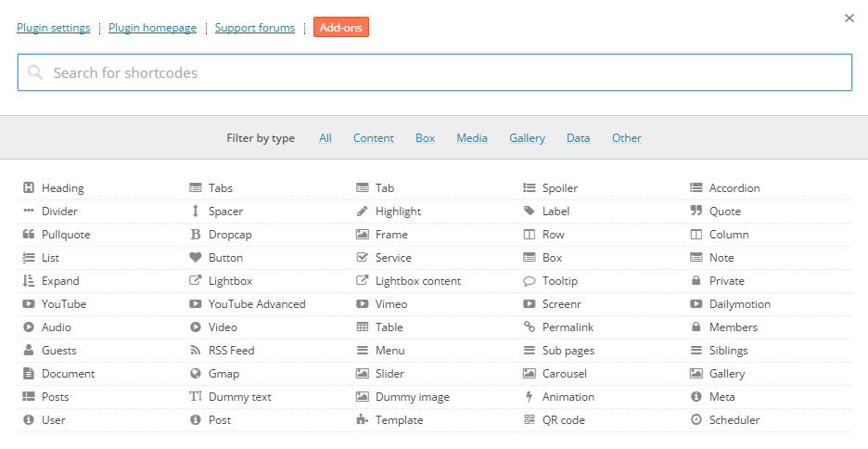Click the Permalink chain icon
This screenshot has height=449, width=868.
530,327
